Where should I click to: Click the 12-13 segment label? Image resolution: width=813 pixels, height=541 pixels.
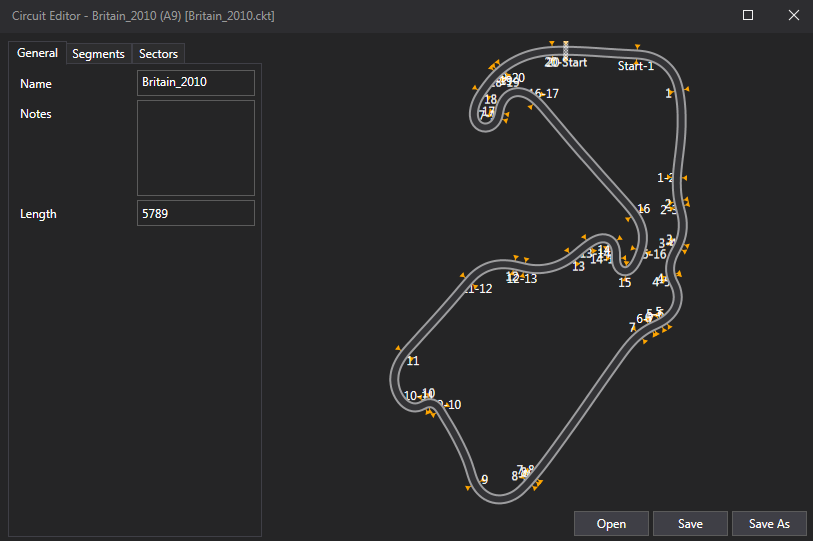coord(522,279)
